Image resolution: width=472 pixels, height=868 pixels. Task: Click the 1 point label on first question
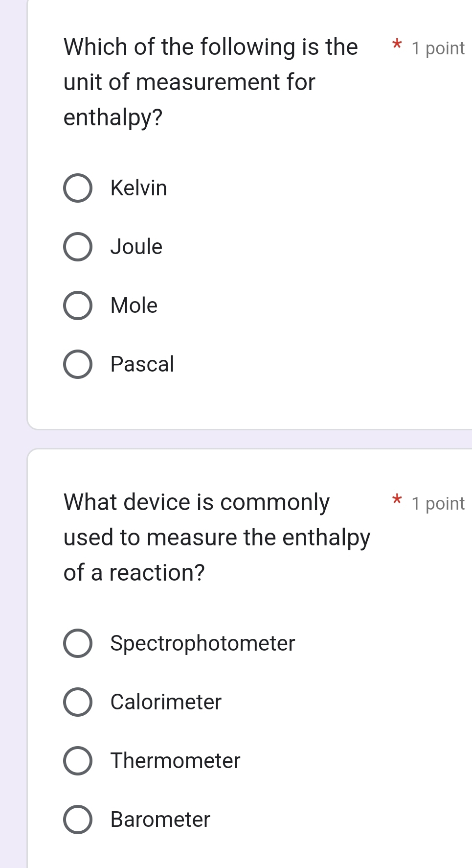pyautogui.click(x=438, y=48)
